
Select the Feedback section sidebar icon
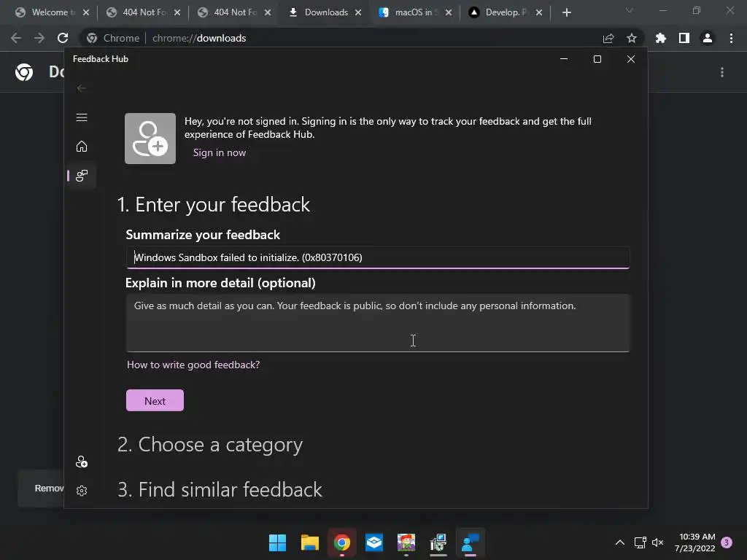click(x=82, y=176)
